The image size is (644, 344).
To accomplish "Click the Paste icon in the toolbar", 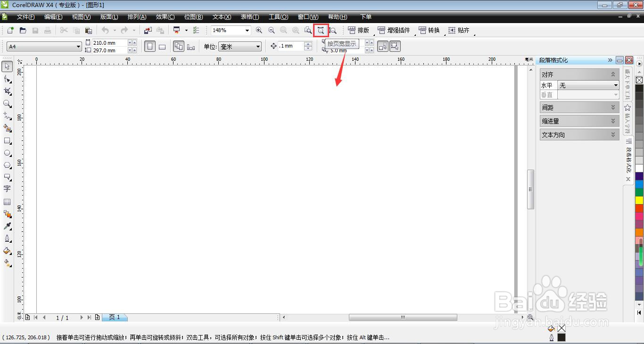I will tap(89, 30).
